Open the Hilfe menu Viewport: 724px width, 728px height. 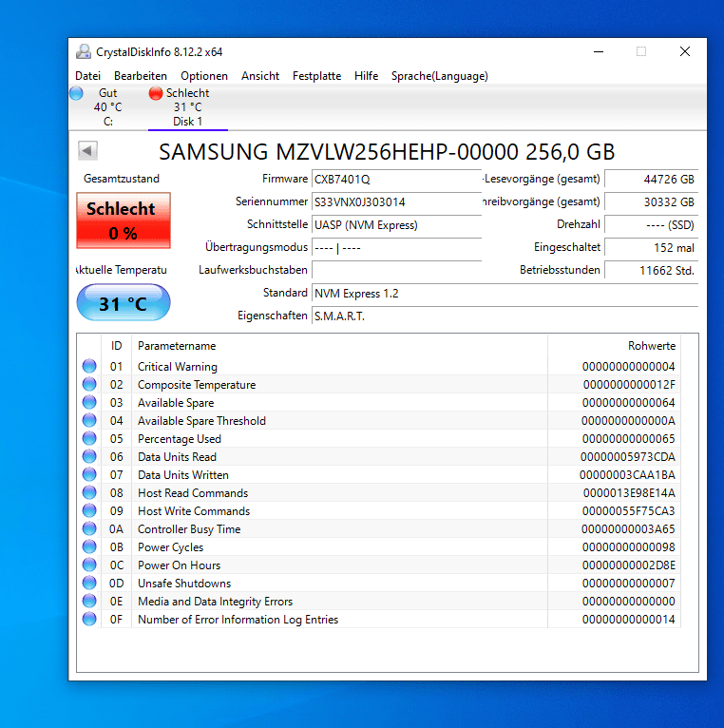366,76
